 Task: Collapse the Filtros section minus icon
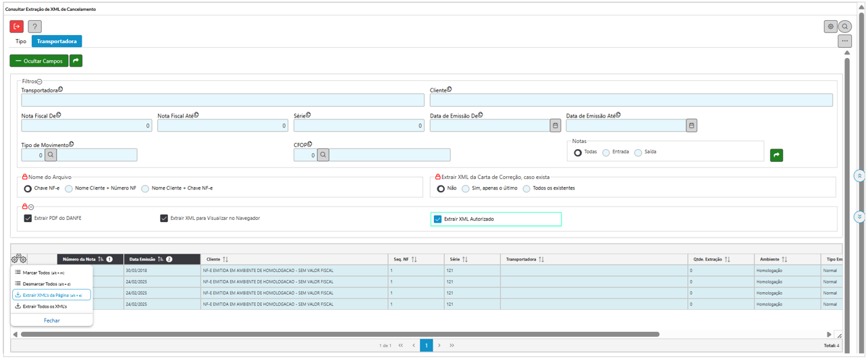39,82
